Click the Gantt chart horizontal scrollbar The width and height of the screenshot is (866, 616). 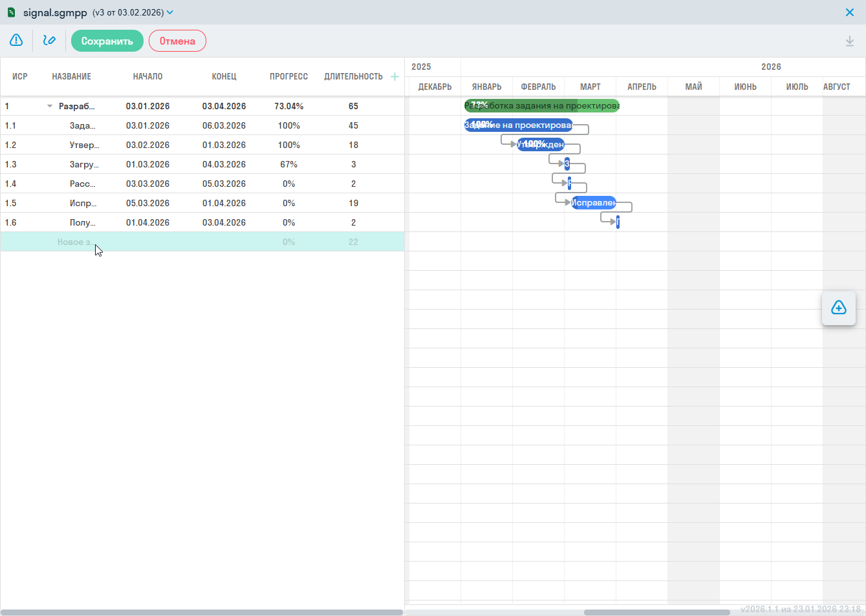[x=656, y=612]
